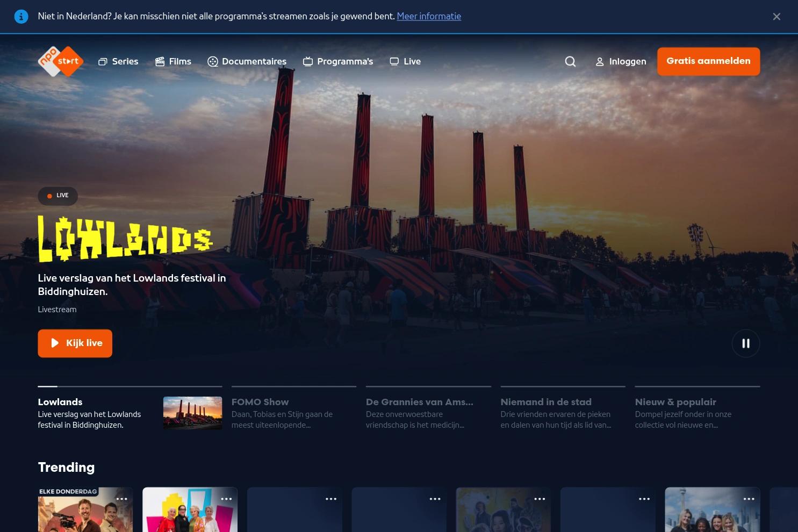Screen dimensions: 798x532
Task: Open the fifth Trending card thumbnail
Action: 504,510
